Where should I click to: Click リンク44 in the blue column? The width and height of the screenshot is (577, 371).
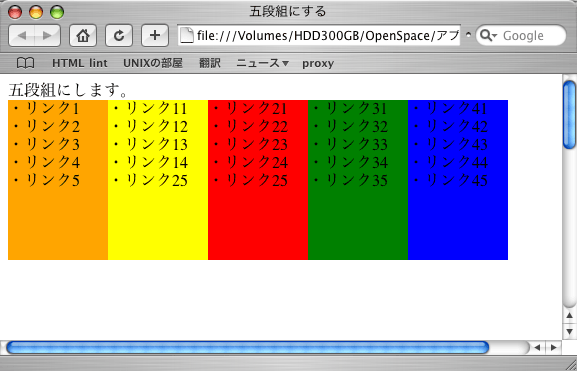click(457, 162)
